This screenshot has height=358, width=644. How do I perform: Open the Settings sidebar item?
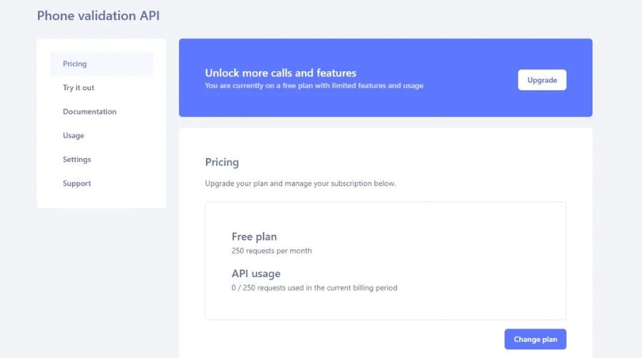[77, 160]
